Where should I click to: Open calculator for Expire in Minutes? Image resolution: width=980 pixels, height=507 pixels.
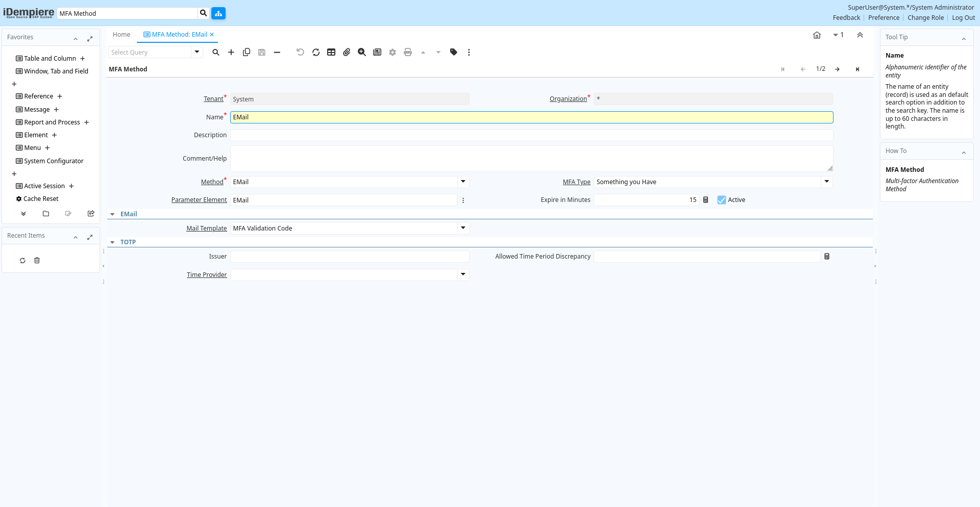(x=706, y=200)
